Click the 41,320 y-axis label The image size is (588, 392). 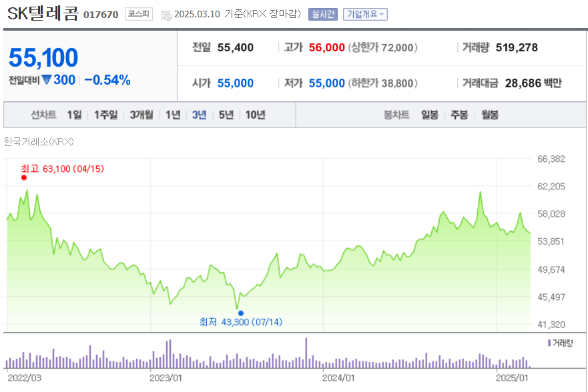[551, 325]
